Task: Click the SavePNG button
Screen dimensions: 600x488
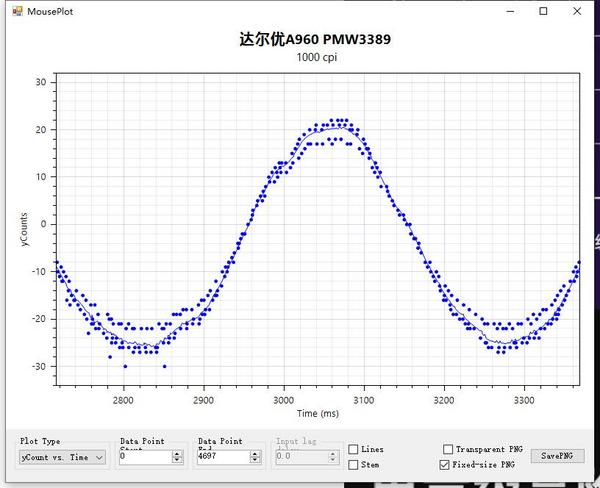Action: pos(558,455)
